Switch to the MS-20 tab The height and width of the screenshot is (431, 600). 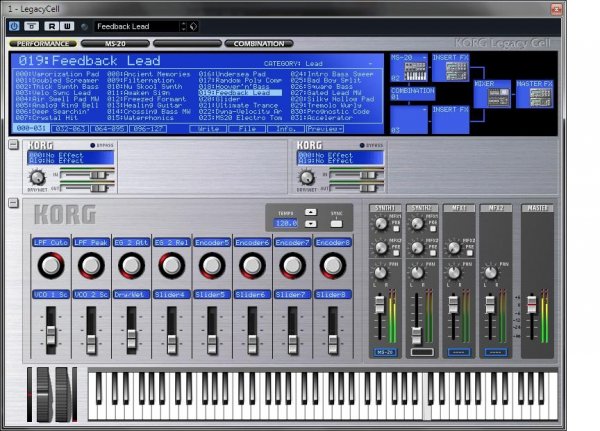[x=115, y=44]
